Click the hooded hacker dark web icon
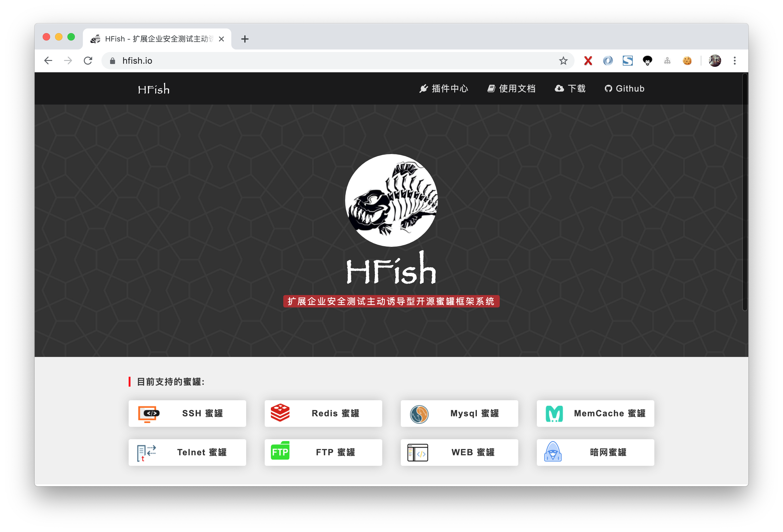This screenshot has width=783, height=532. [x=553, y=452]
